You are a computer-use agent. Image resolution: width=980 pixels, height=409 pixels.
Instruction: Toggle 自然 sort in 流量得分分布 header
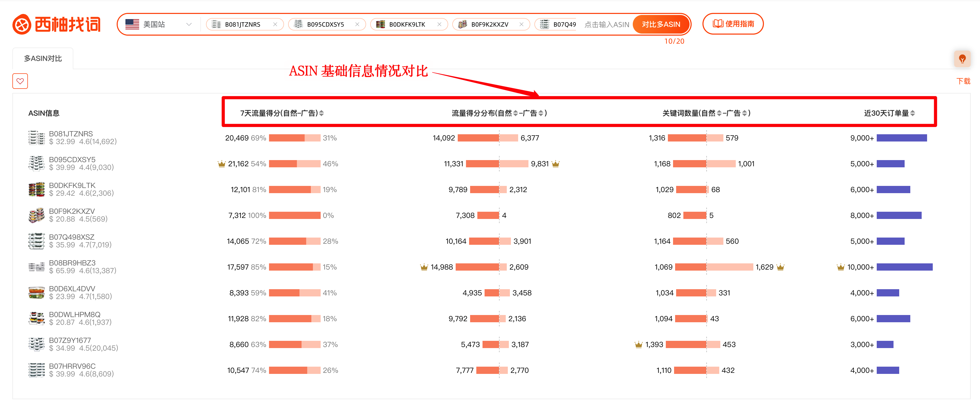click(x=516, y=113)
